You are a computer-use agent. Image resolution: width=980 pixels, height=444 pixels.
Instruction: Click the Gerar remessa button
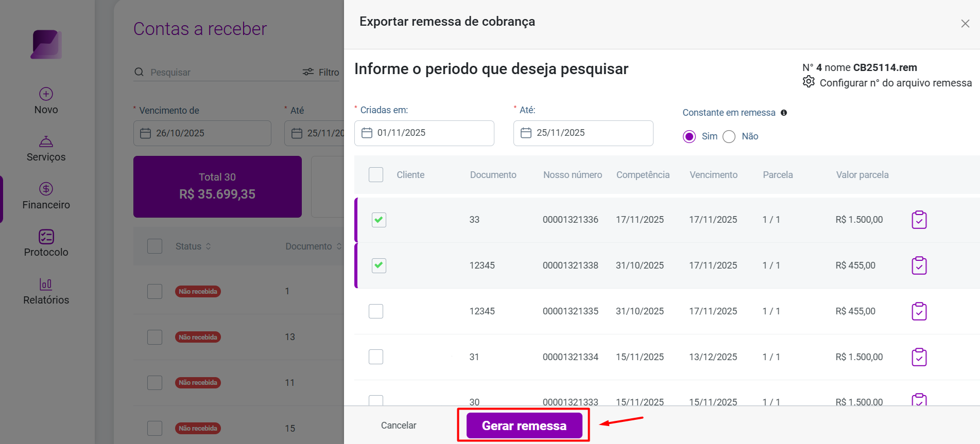(524, 425)
